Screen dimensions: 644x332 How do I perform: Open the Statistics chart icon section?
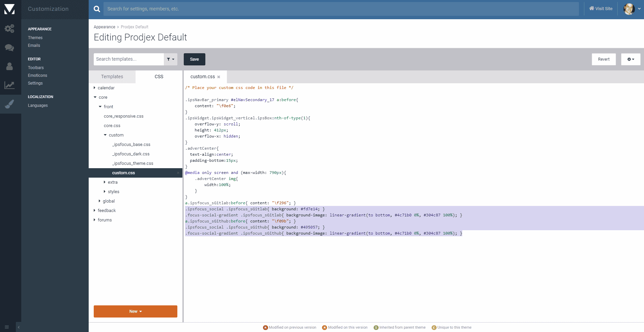[9, 85]
